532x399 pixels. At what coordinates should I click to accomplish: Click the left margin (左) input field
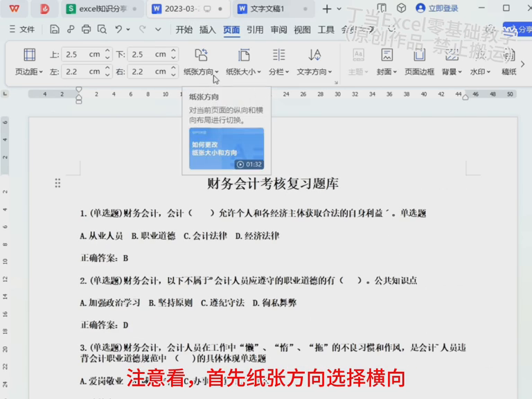click(87, 71)
